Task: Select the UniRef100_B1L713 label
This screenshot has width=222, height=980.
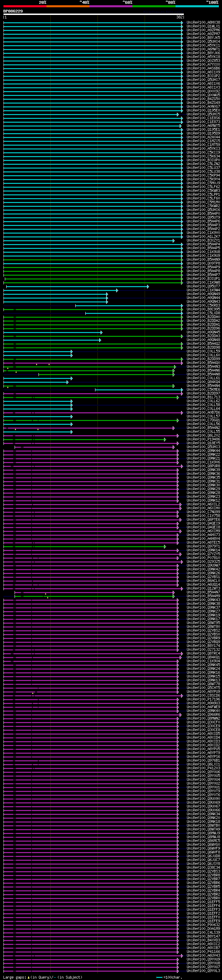Action: (203, 397)
